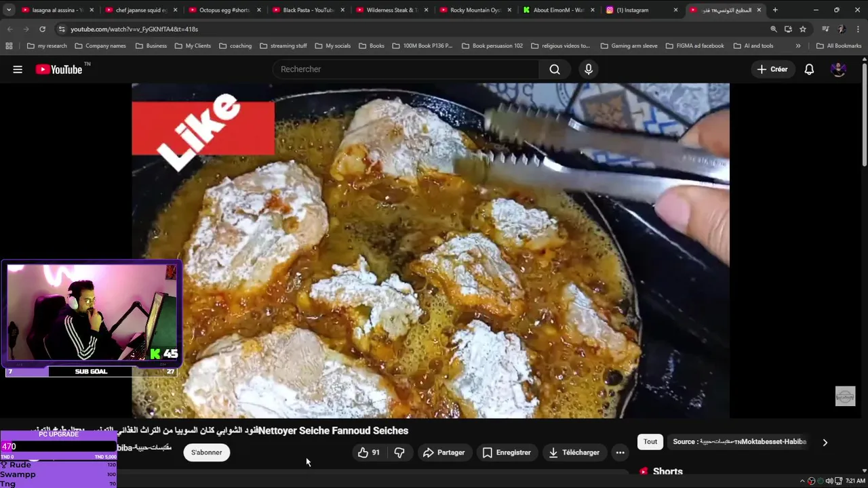Open the Chrome three-dot menu
This screenshot has height=488, width=868.
click(x=859, y=29)
